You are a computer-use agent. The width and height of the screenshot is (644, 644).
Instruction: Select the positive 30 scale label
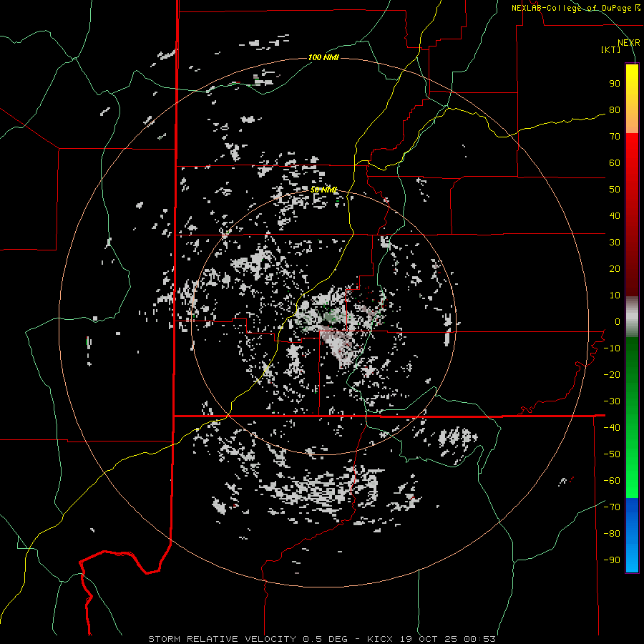(615, 243)
